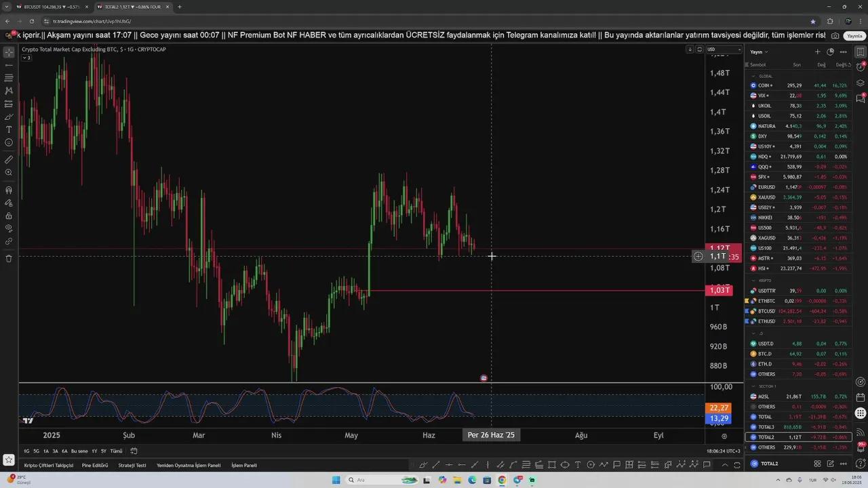The image size is (868, 488).
Task: Set the chart range to 1Y
Action: click(94, 451)
